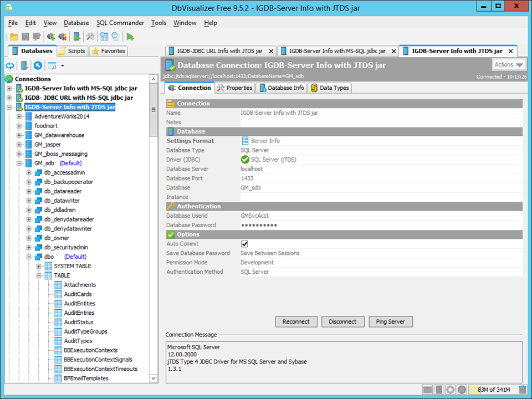Click the Reconnect button
Image resolution: width=532 pixels, height=399 pixels.
pyautogui.click(x=296, y=321)
